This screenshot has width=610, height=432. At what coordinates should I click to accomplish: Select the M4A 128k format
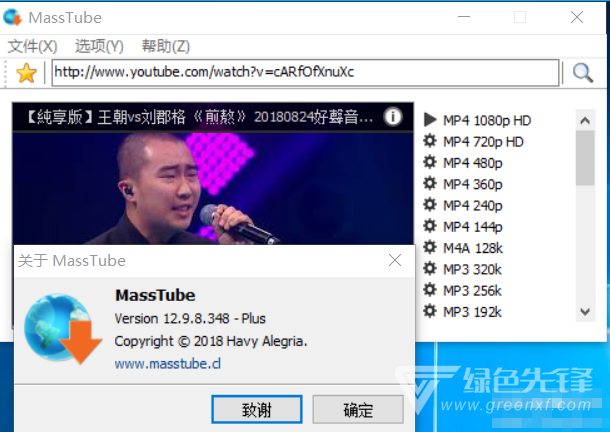point(473,248)
